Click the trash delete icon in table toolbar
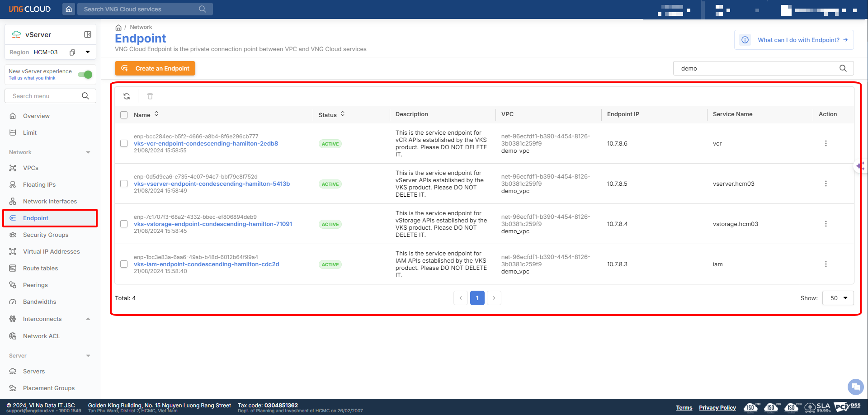868x415 pixels. tap(150, 96)
